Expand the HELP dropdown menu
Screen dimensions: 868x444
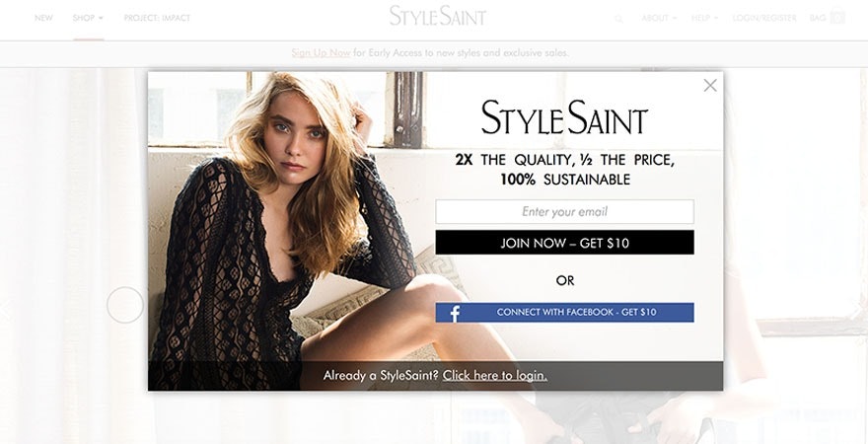point(704,19)
